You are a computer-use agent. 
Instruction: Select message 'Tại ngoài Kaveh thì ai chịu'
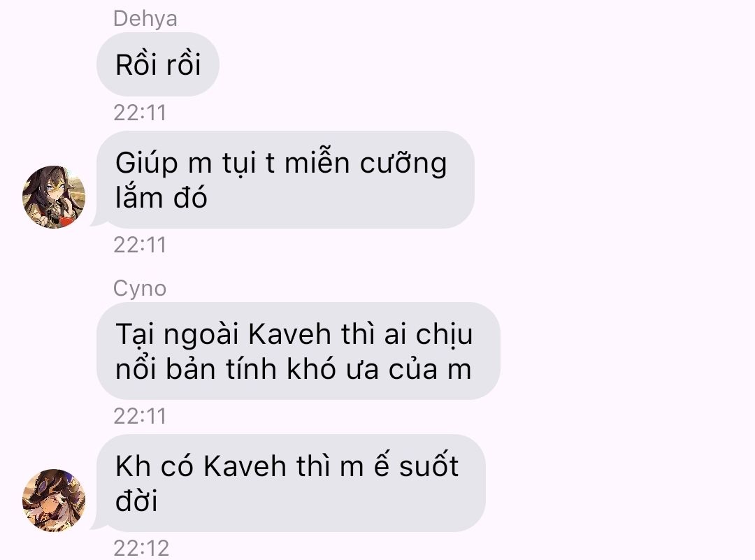(299, 351)
